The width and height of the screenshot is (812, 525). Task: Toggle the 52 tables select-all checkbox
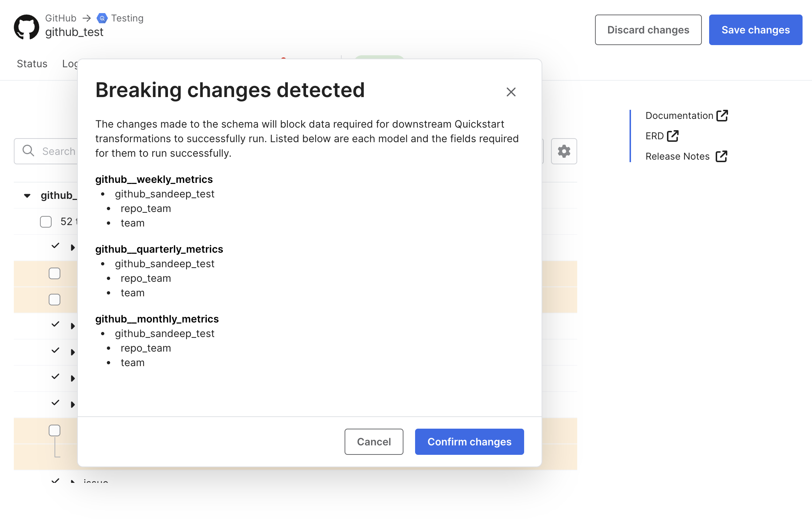coord(46,222)
